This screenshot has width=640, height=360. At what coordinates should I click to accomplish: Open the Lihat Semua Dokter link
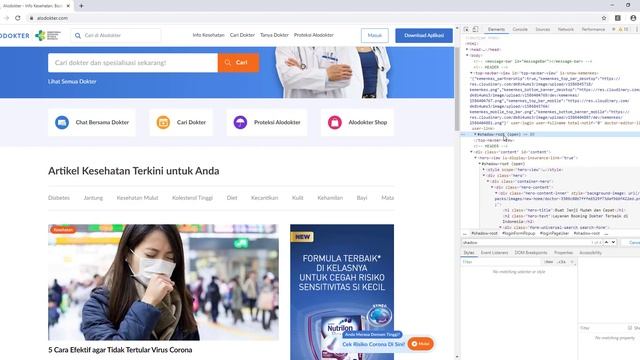72,82
